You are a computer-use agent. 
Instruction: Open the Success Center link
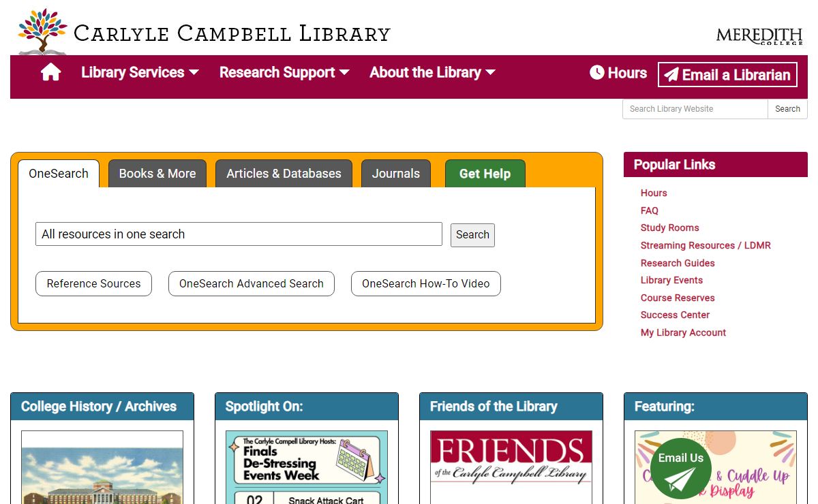coord(675,315)
